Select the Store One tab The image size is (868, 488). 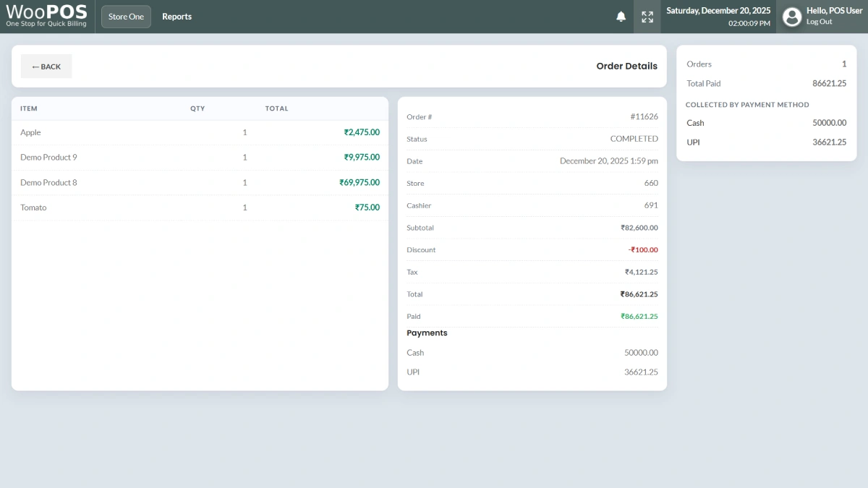pyautogui.click(x=126, y=17)
